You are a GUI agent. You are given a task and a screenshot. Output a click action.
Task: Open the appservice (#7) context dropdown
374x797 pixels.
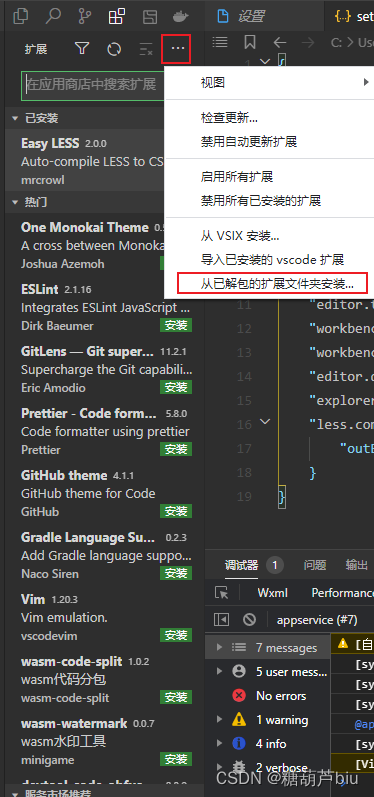[x=317, y=620]
